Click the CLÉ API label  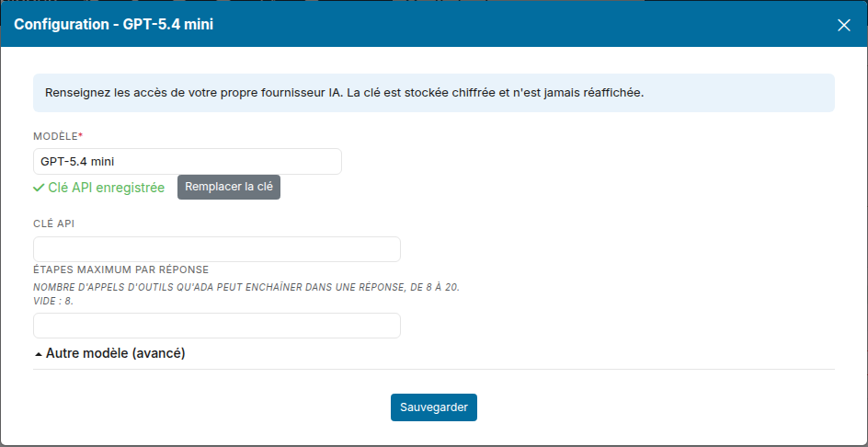(x=53, y=223)
